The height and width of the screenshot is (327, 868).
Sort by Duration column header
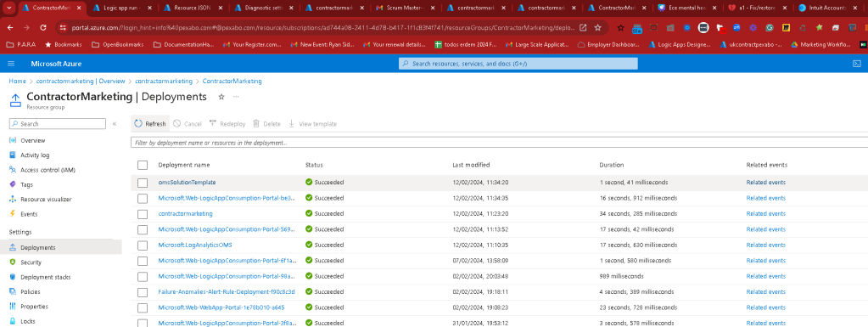611,165
